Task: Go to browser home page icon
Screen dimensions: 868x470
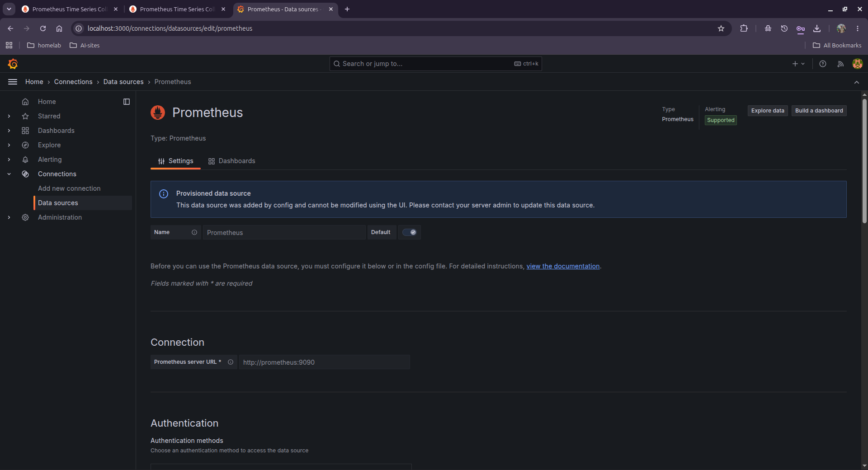Action: 59,28
